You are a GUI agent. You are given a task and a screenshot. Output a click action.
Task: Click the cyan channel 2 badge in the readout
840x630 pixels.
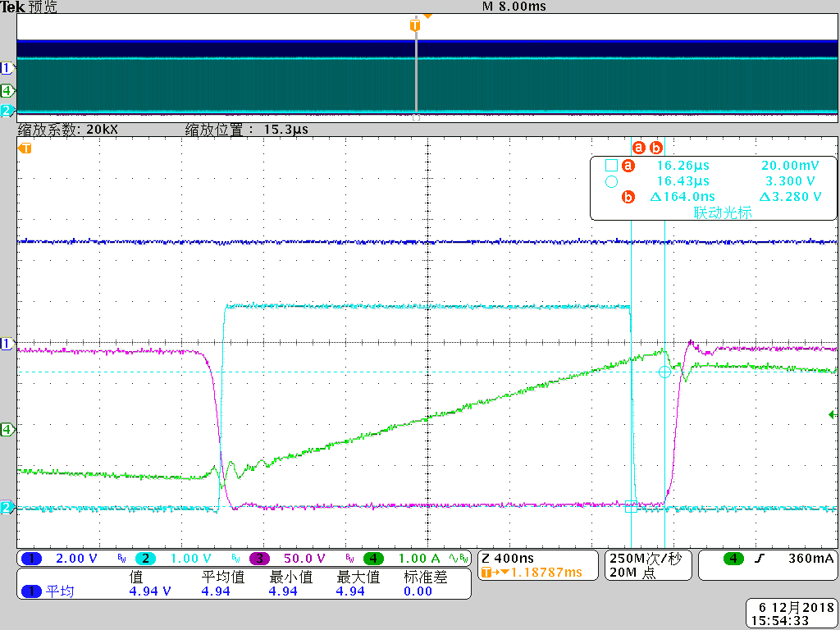(x=146, y=559)
